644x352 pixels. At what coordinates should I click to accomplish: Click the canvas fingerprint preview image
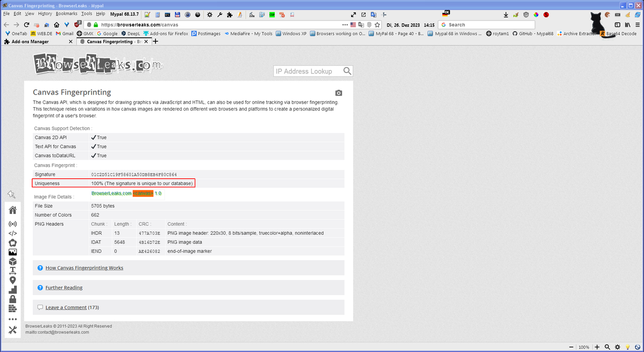point(127,193)
